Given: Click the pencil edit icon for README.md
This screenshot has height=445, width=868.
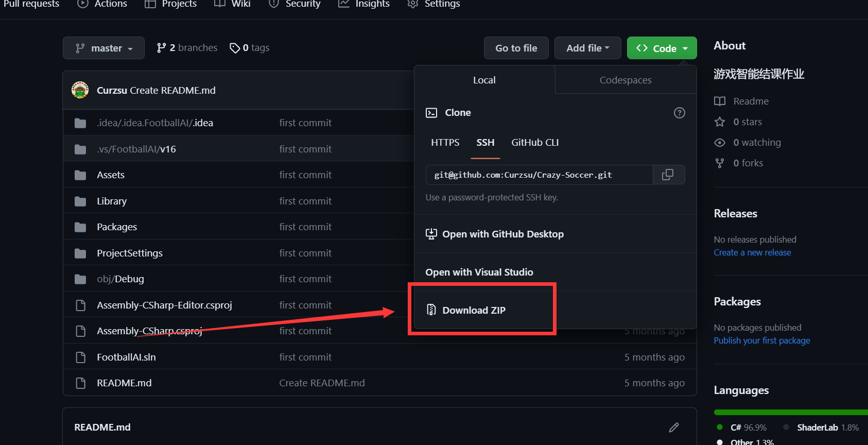Looking at the screenshot, I should coord(674,427).
